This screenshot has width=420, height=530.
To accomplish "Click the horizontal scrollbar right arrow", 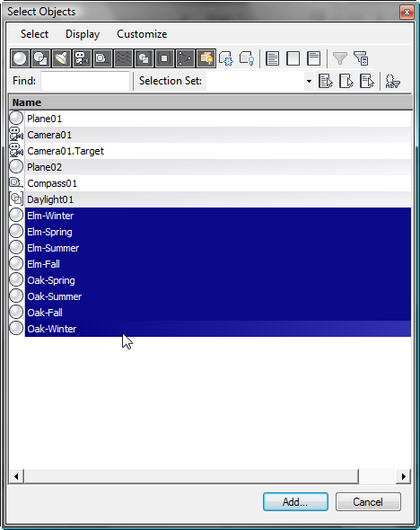I will [x=404, y=477].
